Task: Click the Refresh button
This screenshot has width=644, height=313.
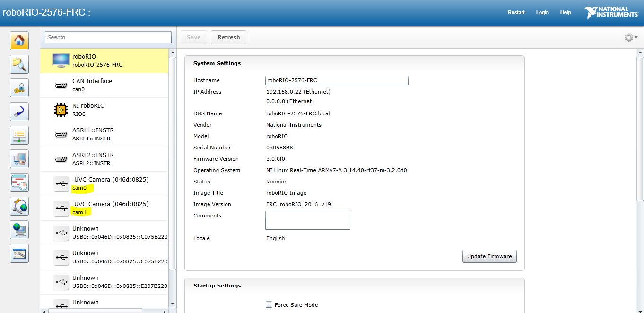Action: point(229,37)
